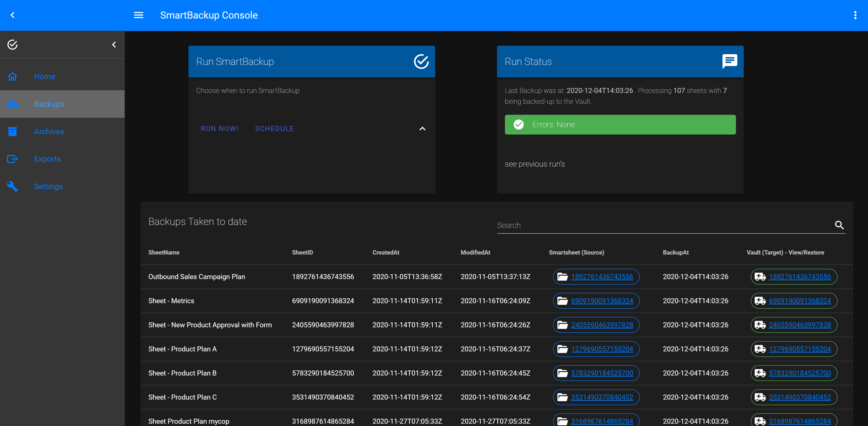The image size is (868, 426).
Task: Open the three-dot overflow menu
Action: click(855, 15)
